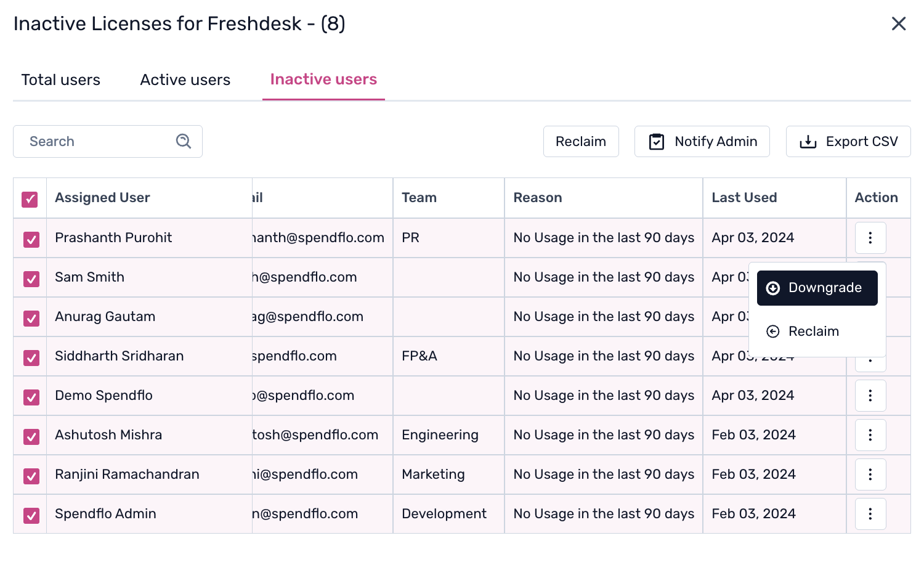Image resolution: width=924 pixels, height=562 pixels.
Task: Click the name Prashanth Purohit
Action: tap(113, 238)
